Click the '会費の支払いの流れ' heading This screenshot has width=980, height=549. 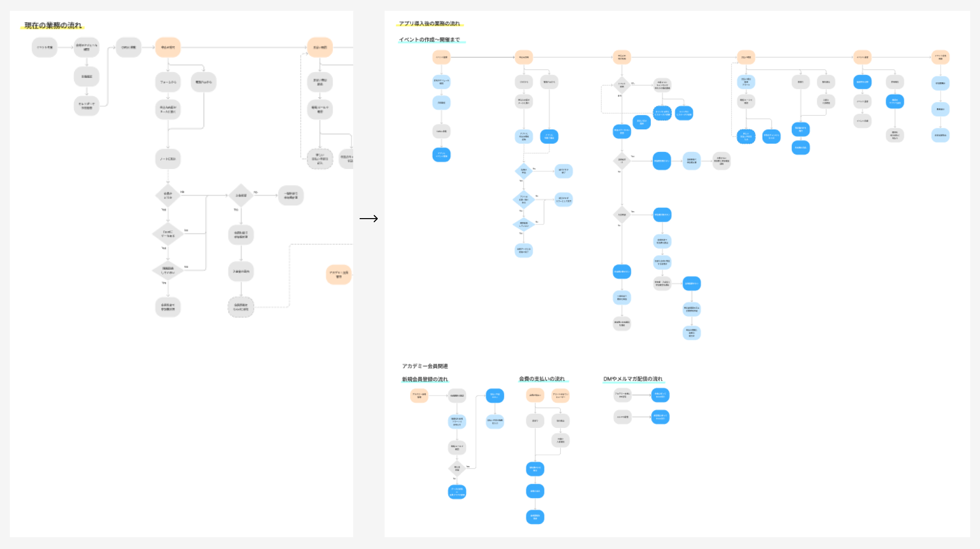(x=542, y=379)
